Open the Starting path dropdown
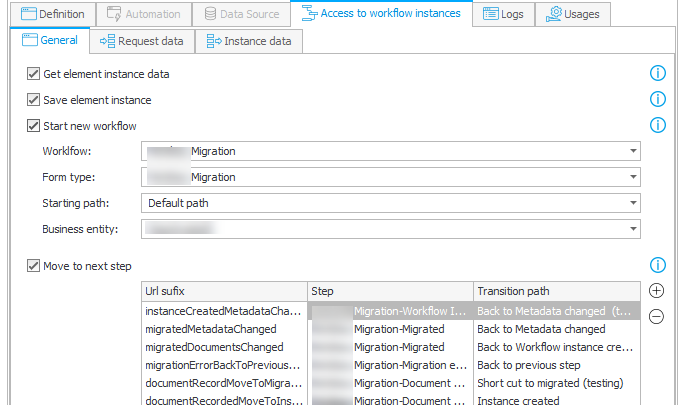The width and height of the screenshot is (678, 405). (x=390, y=203)
